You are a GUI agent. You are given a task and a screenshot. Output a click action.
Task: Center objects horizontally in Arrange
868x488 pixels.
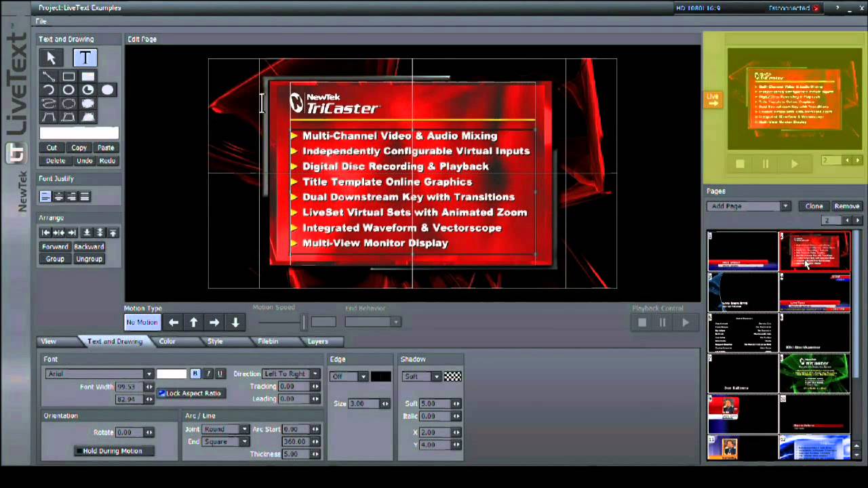58,232
